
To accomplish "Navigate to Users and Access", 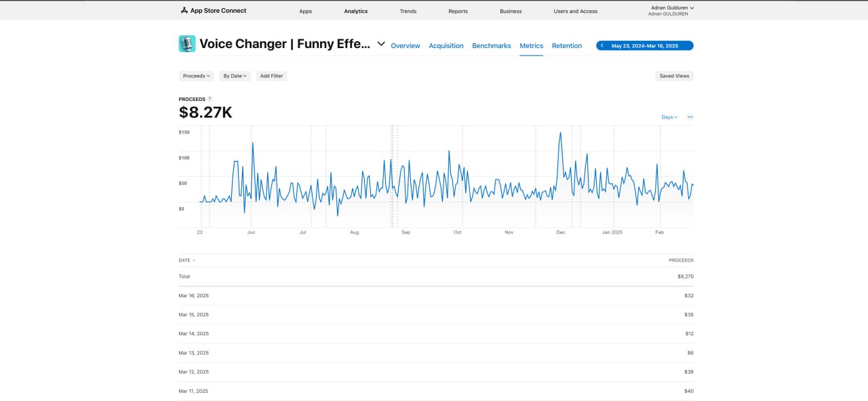I will 576,12.
